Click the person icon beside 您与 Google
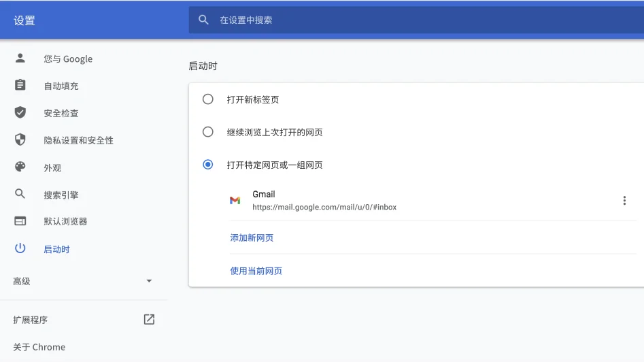The width and height of the screenshot is (644, 362). (x=20, y=59)
